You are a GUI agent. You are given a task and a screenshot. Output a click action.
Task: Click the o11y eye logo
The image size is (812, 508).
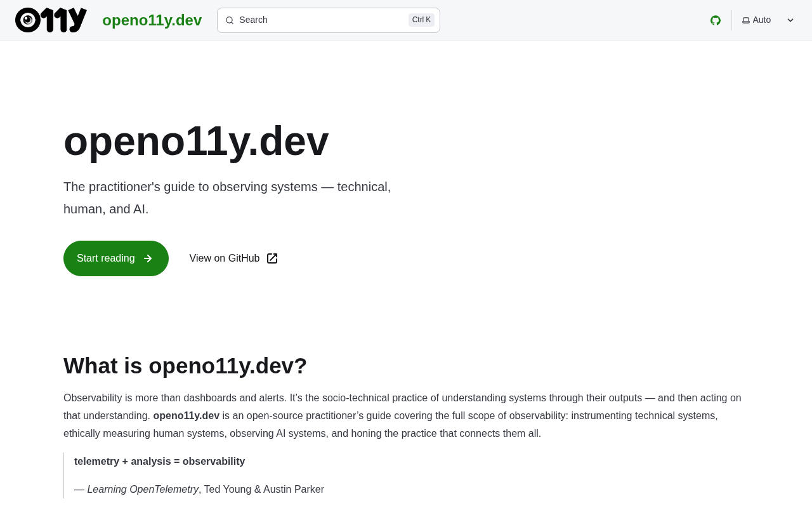click(51, 20)
